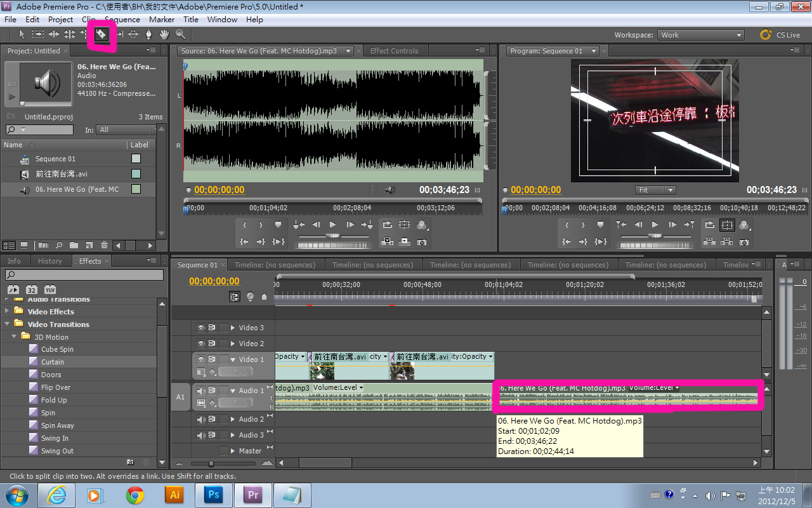Open the Fit zoom level dropdown
812x508 pixels.
point(655,190)
